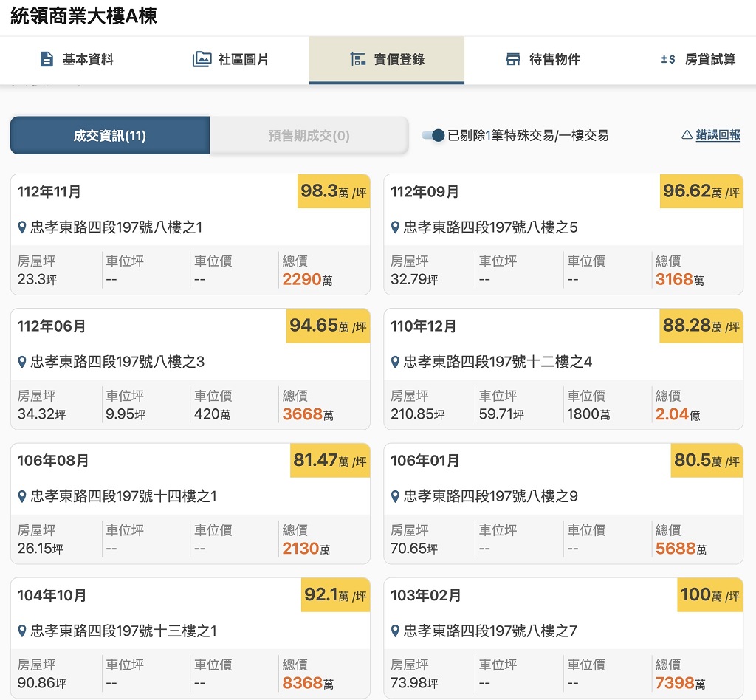Click the price registry icon beside 實價登錄

(x=358, y=59)
